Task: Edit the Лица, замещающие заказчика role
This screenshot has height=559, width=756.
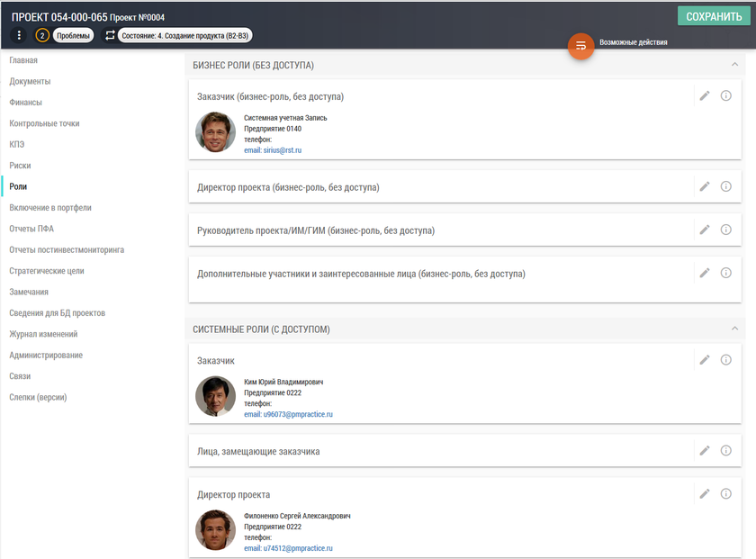Action: [705, 450]
